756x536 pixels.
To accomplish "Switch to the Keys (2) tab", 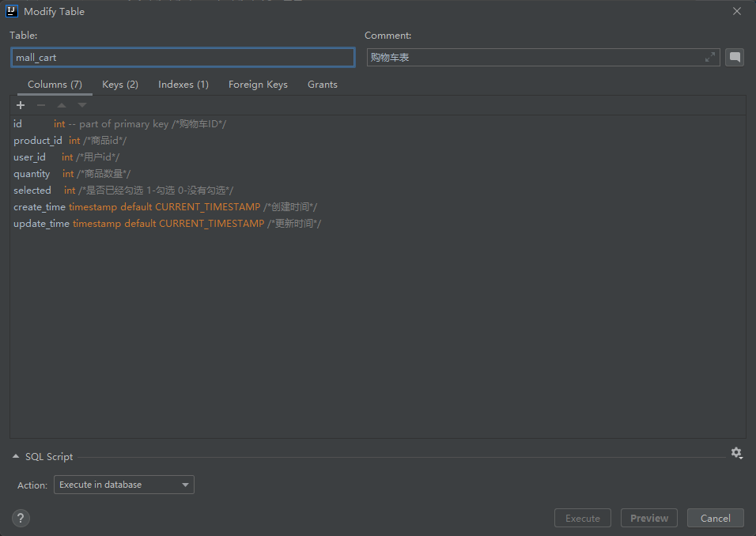I will (x=120, y=85).
